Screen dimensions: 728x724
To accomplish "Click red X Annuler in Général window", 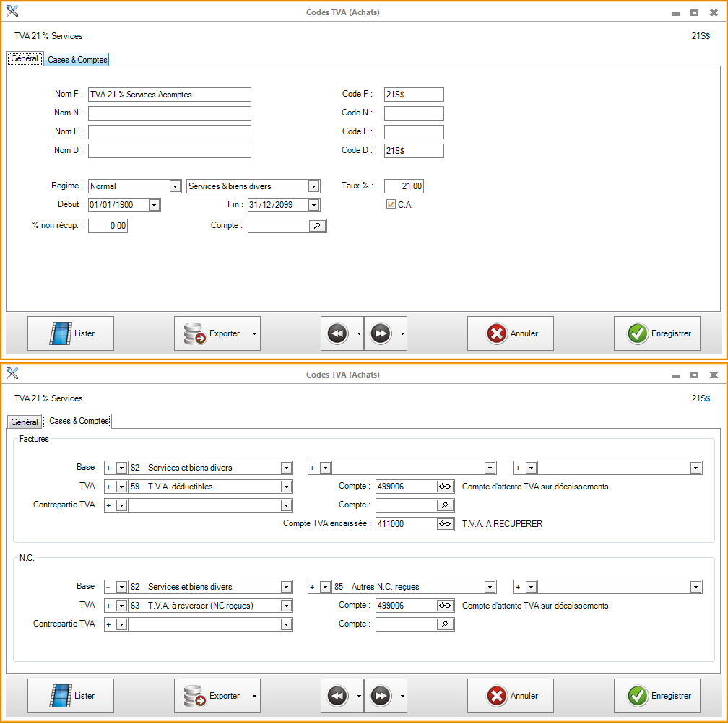I will (x=497, y=333).
